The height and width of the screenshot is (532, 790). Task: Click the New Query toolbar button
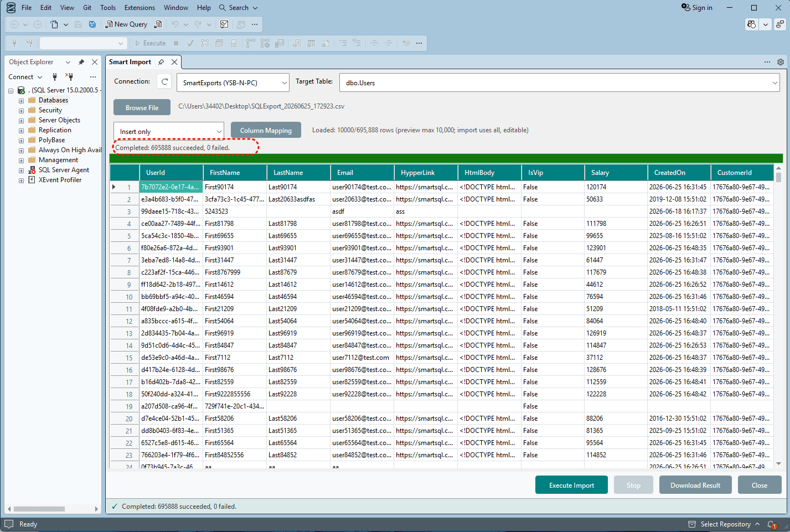pyautogui.click(x=126, y=24)
